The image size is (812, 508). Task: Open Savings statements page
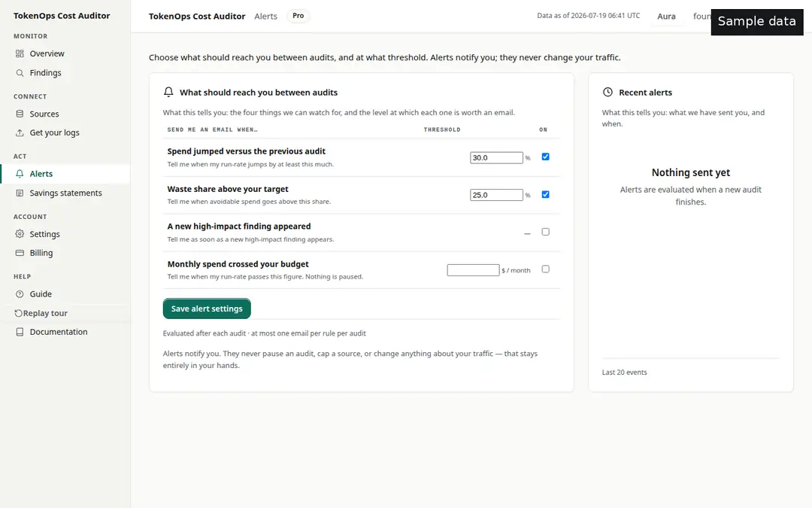coord(65,193)
